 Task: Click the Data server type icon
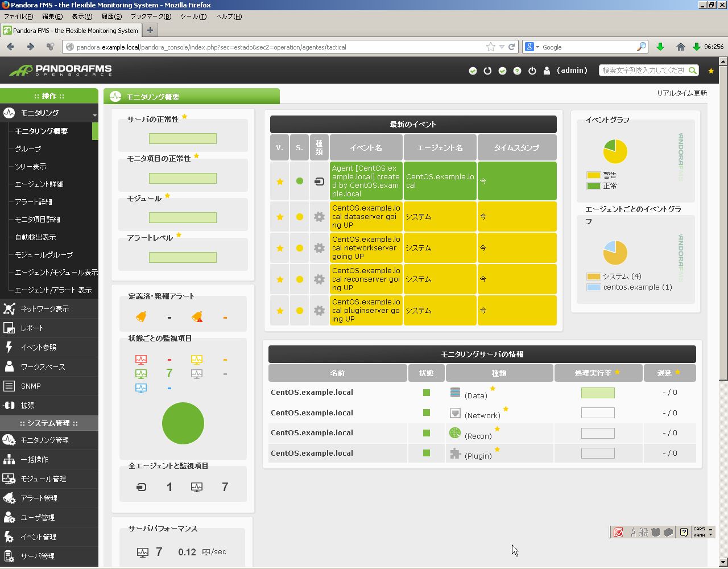(455, 392)
